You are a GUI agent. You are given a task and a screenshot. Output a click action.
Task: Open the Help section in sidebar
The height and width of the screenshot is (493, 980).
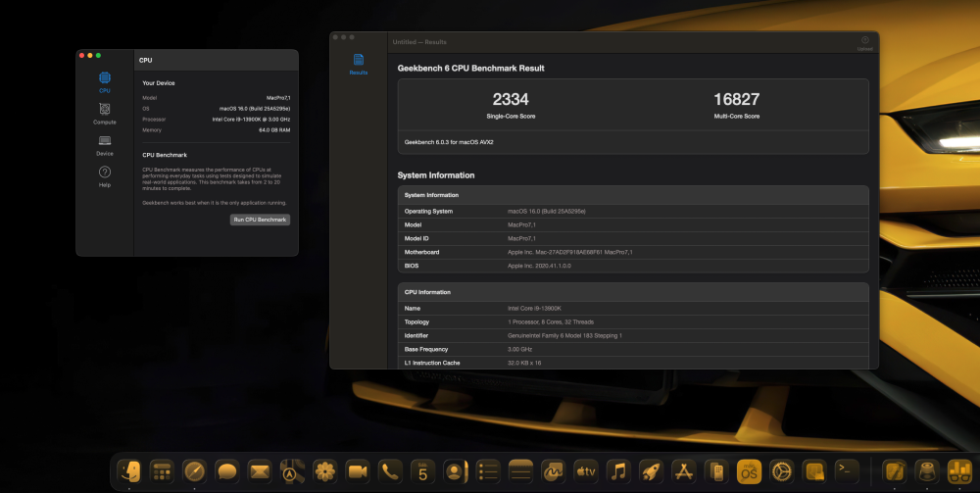(105, 176)
